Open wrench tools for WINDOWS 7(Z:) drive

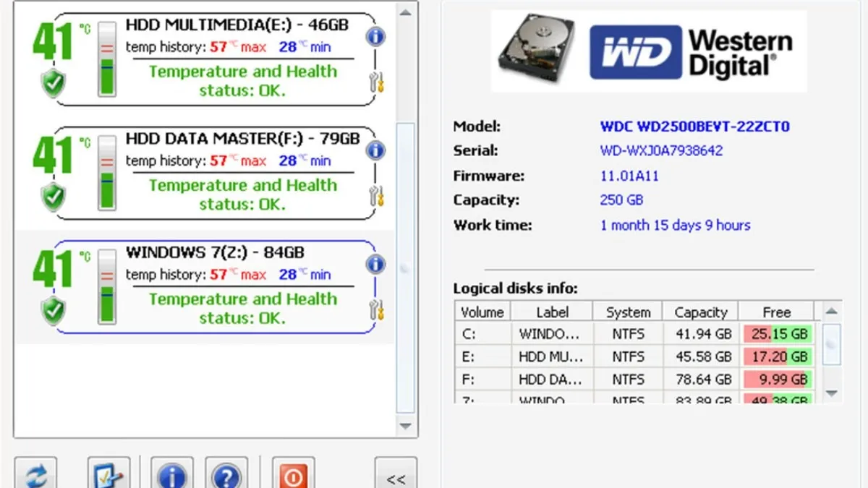376,309
